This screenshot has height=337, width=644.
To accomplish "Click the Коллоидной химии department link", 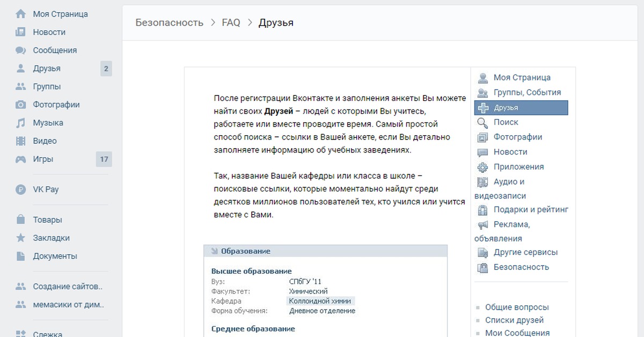I will point(320,301).
